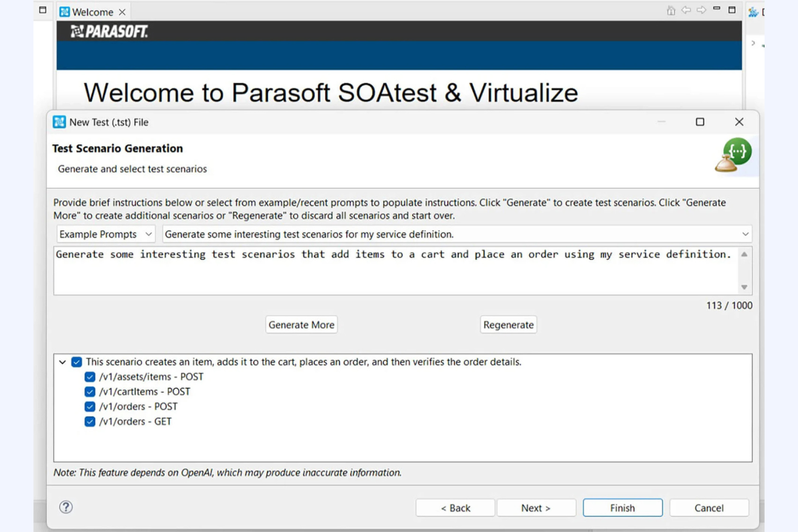
Task: Click the back navigation arrow
Action: [685, 11]
